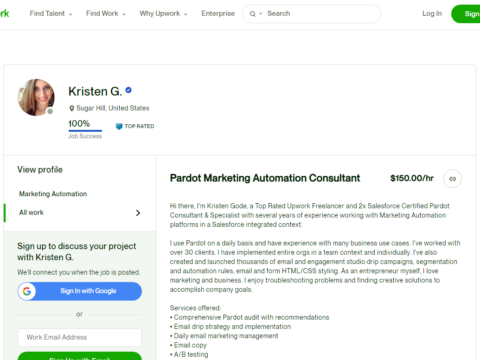Screen dimensions: 480x360
Task: Click the Top Rated badge icon
Action: point(119,126)
